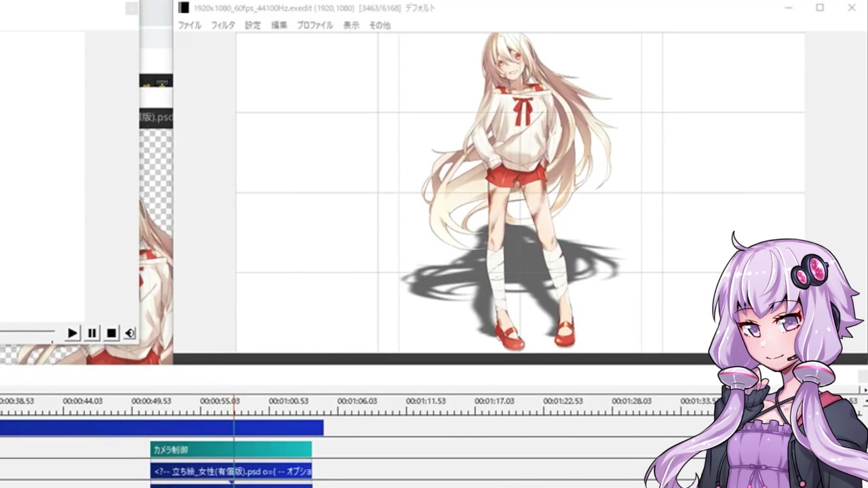868x488 pixels.
Task: Jump to 00:00:49.53 on the timeline ruler
Action: click(x=151, y=401)
